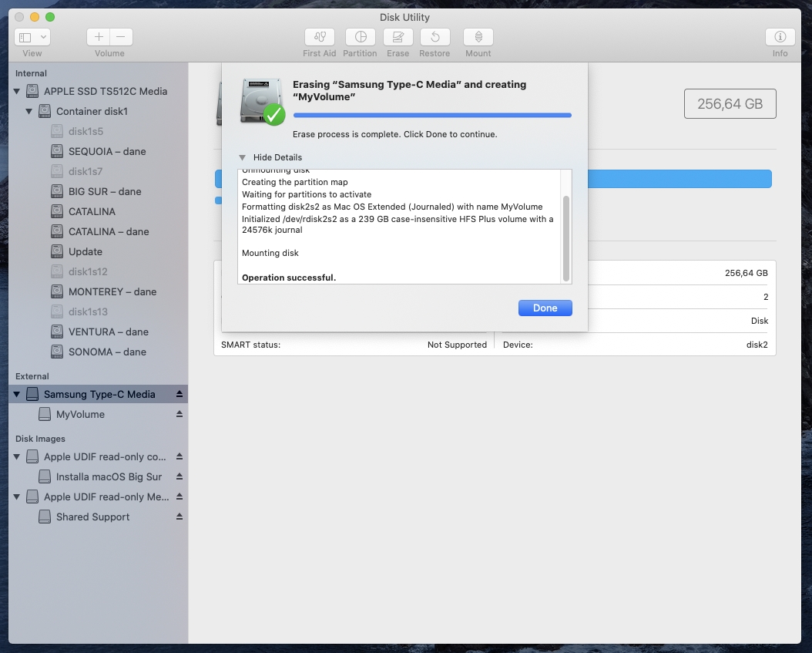Click the SEQUOIA – dane volume icon

(57, 151)
